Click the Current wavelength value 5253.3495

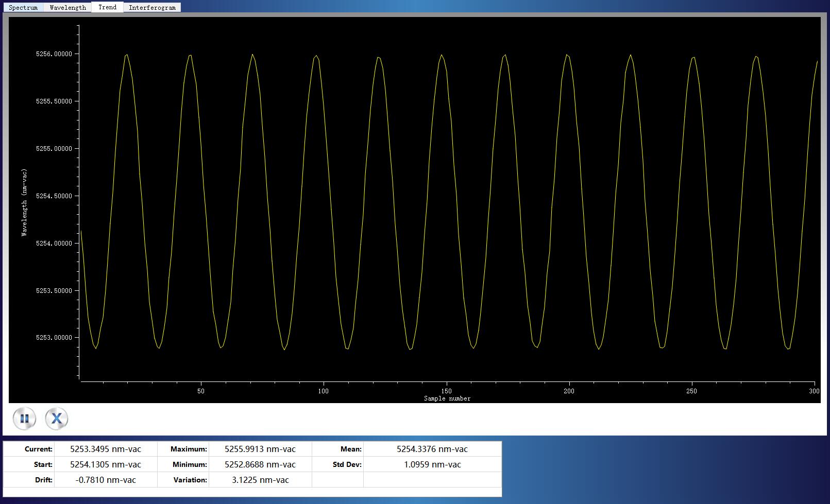(105, 449)
